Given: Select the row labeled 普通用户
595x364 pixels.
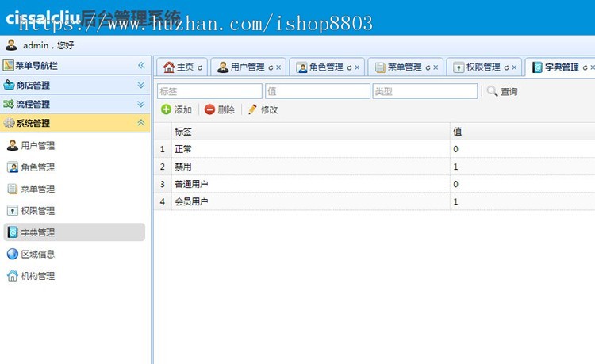Looking at the screenshot, I should pyautogui.click(x=374, y=184).
